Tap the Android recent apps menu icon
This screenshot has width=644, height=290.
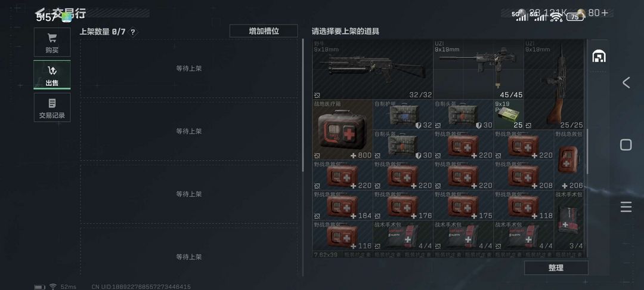626,207
